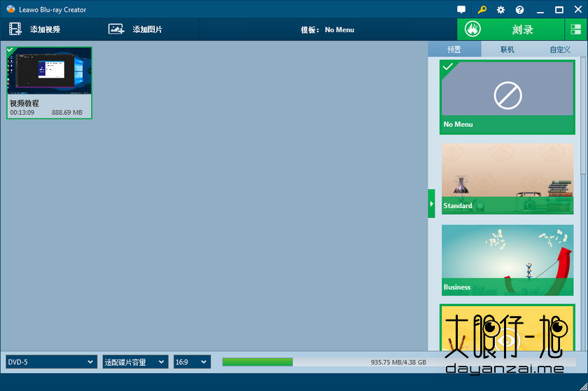Screen dimensions: 588x391
Task: Click the key activation icon
Action: pos(482,10)
